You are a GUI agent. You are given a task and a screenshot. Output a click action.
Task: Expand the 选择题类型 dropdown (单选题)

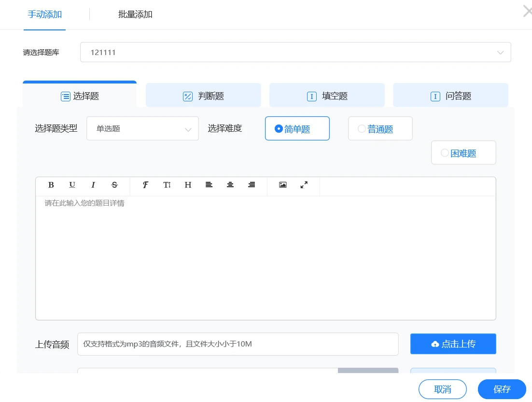(142, 129)
